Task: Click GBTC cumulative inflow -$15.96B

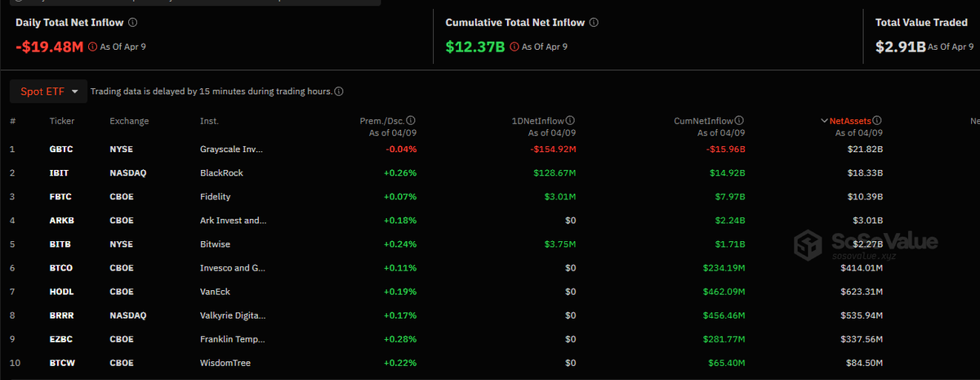Action: [x=724, y=150]
